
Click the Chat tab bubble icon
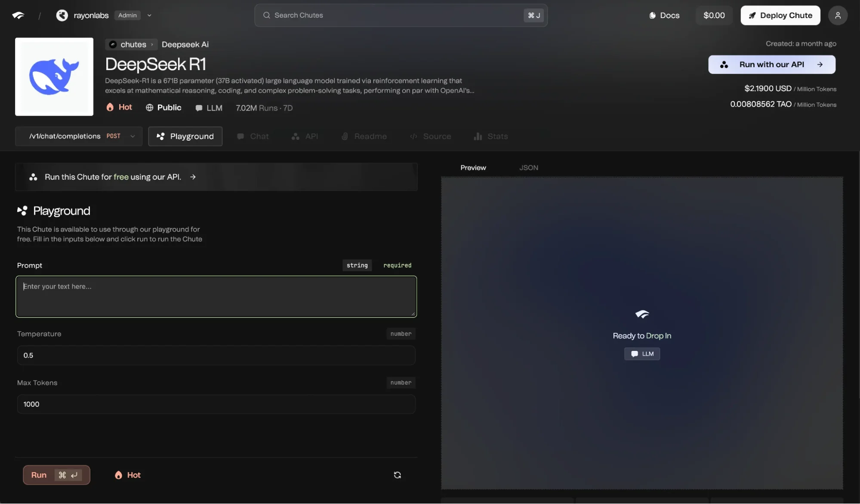(240, 136)
